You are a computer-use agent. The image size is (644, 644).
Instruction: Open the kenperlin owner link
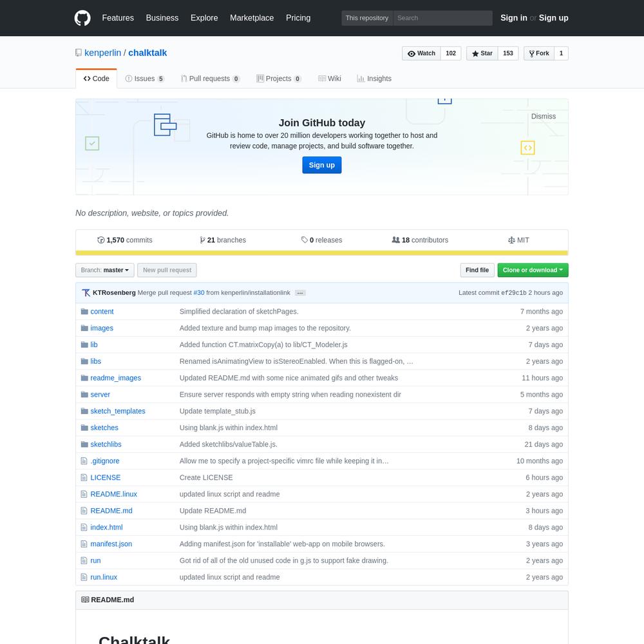tap(102, 53)
